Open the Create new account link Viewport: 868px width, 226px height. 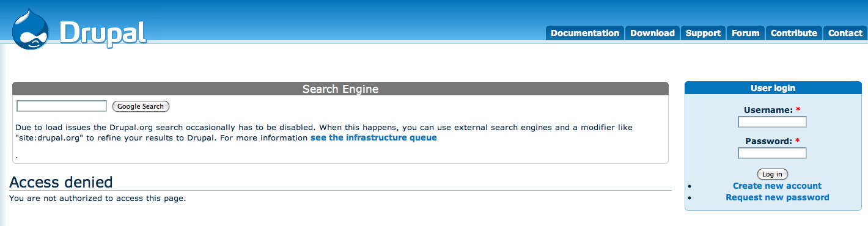(x=777, y=186)
